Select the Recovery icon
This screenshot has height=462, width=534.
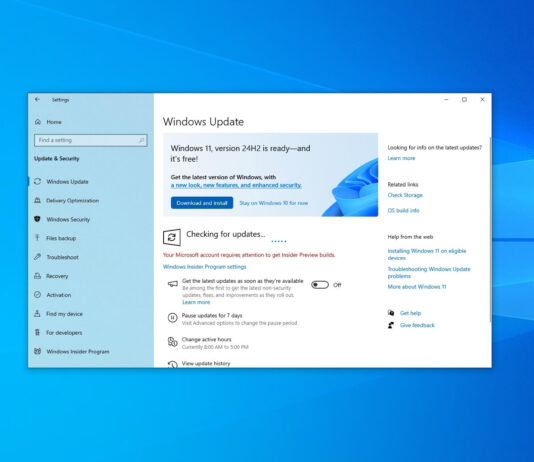coord(37,276)
